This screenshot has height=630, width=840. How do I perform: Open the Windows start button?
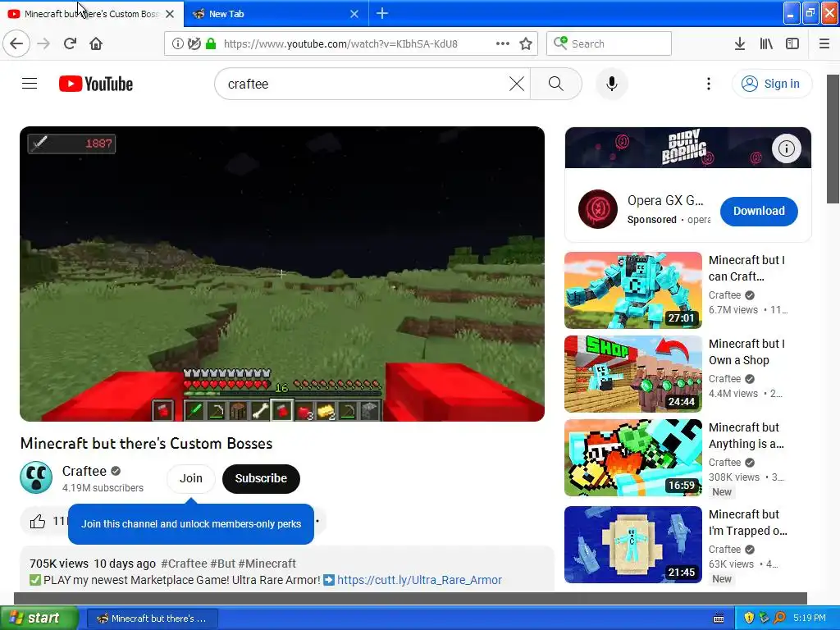pyautogui.click(x=39, y=618)
